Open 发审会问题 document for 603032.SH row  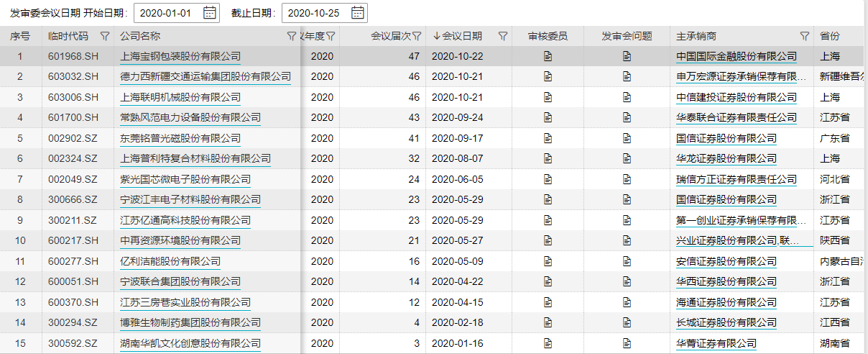coord(627,76)
